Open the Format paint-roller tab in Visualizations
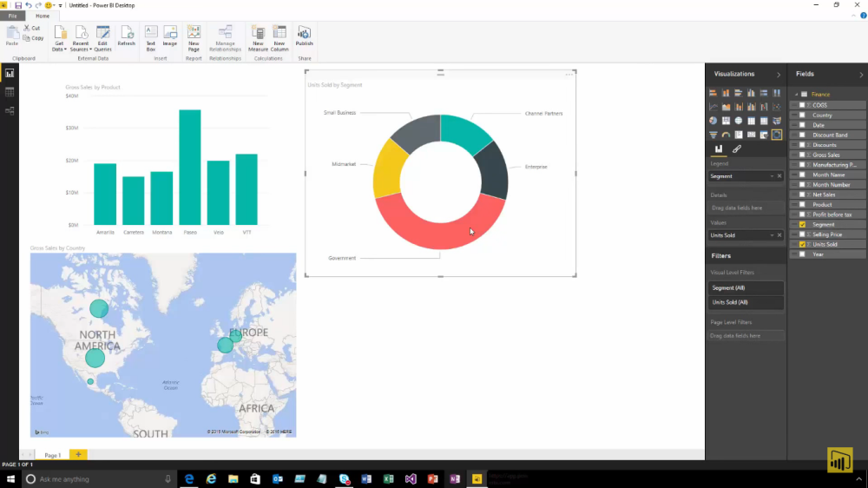The height and width of the screenshot is (488, 868). pyautogui.click(x=737, y=149)
